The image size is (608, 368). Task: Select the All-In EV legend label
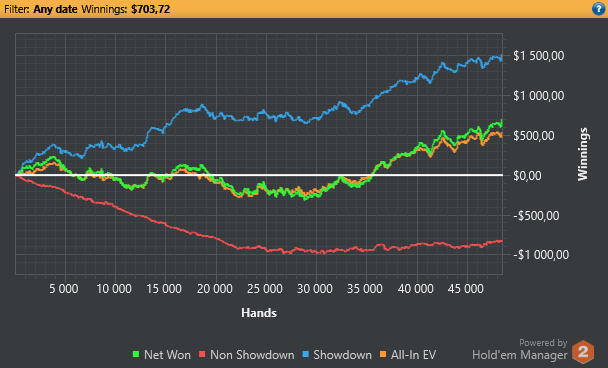click(413, 355)
